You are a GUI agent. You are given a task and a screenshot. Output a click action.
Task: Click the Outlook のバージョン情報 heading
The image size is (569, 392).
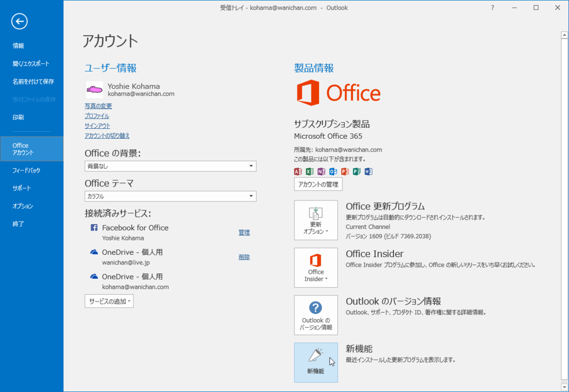(393, 301)
